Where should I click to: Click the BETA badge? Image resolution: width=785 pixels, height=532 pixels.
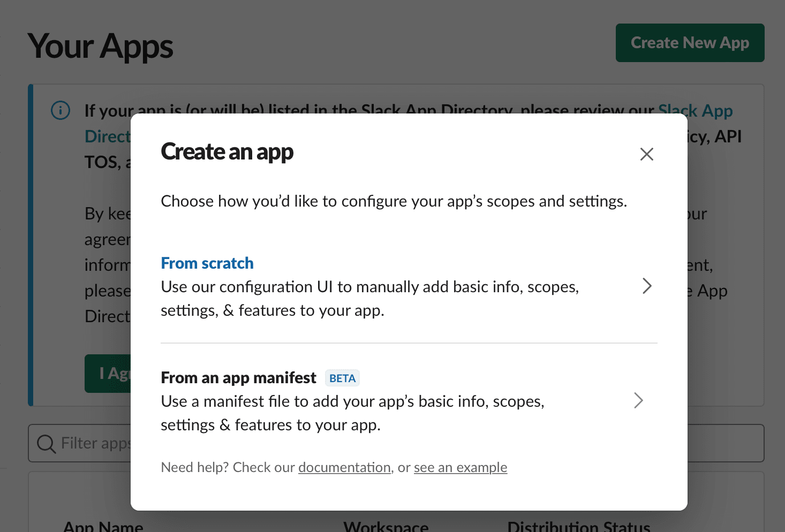(x=342, y=378)
